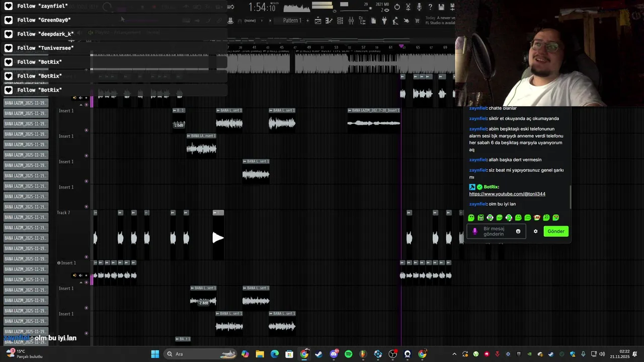Click the taskbar Ara search box

[x=200, y=354]
